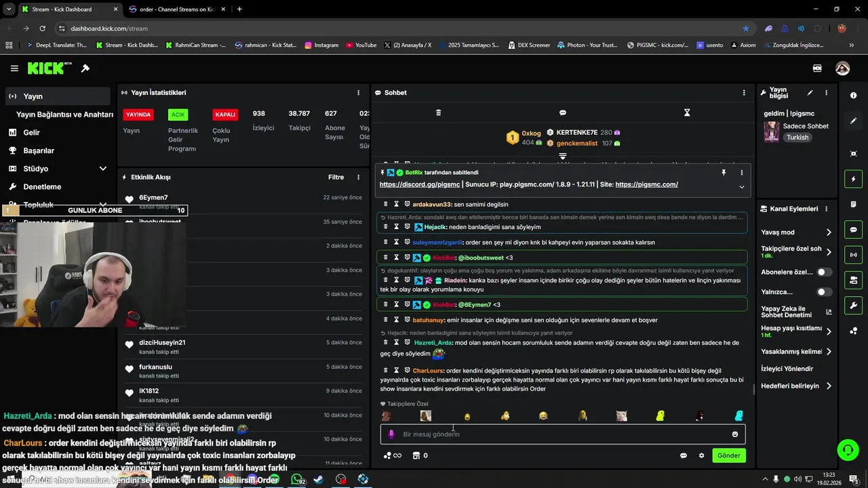
Task: Open the discord.gg/pigsmc link
Action: click(420, 184)
